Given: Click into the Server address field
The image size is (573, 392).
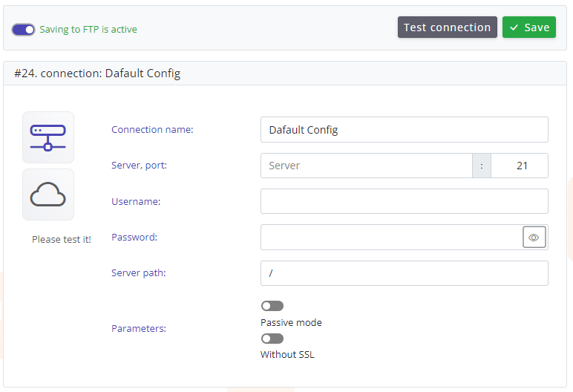Looking at the screenshot, I should point(366,166).
